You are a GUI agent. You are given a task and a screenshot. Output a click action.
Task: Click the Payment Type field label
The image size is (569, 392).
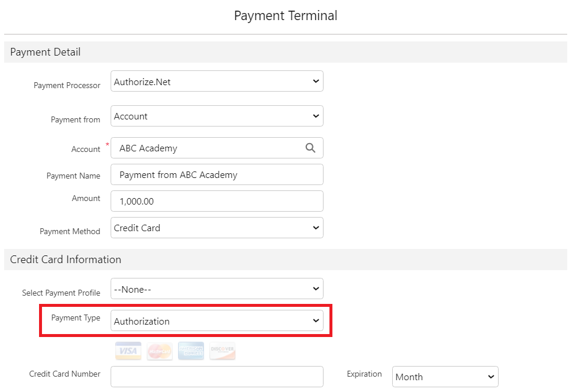(x=76, y=318)
